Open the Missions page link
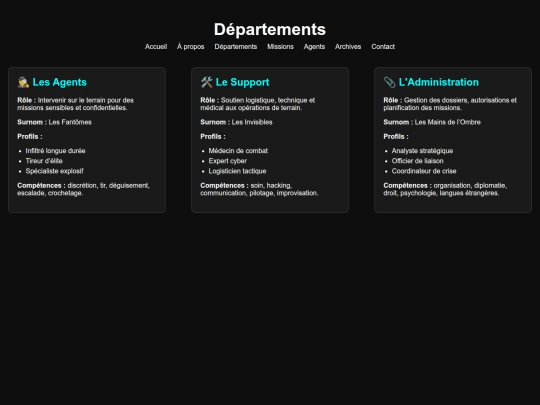 [x=280, y=46]
